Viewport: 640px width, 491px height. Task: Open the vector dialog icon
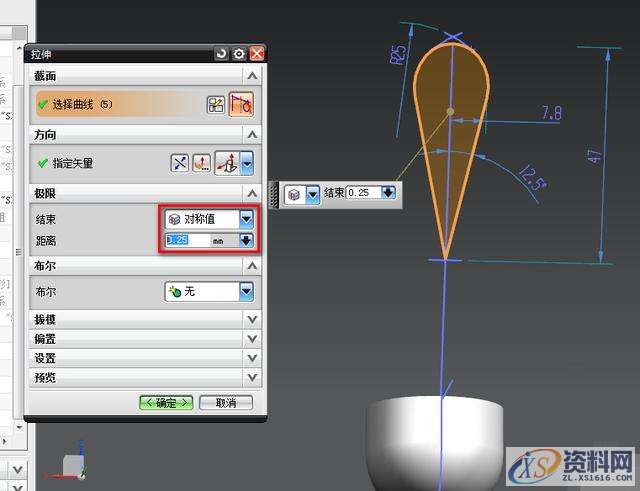click(202, 163)
